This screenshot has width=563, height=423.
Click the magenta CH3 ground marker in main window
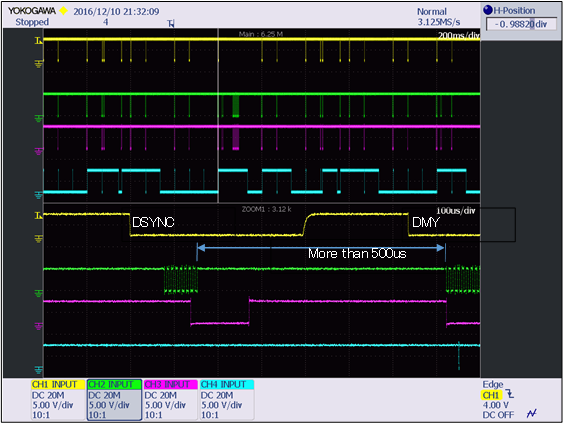pyautogui.click(x=38, y=151)
